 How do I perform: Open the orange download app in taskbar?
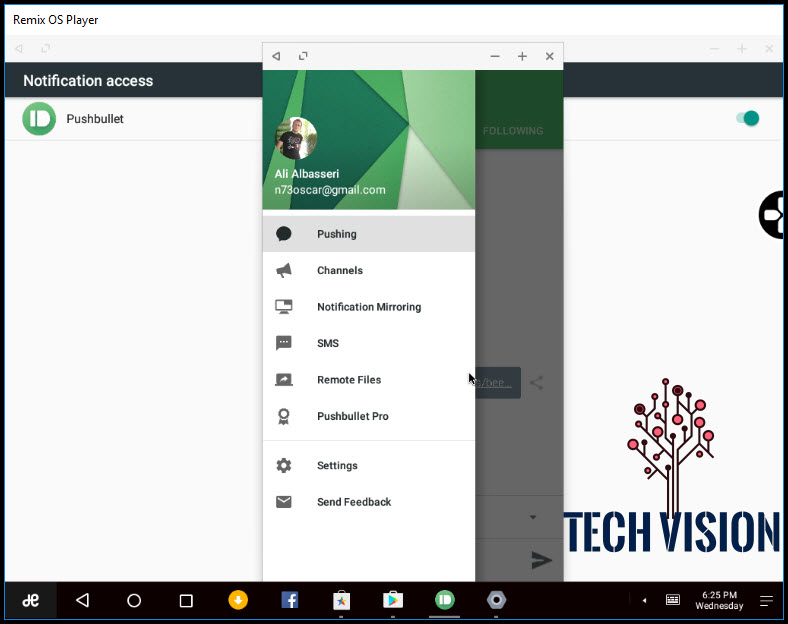(x=238, y=600)
